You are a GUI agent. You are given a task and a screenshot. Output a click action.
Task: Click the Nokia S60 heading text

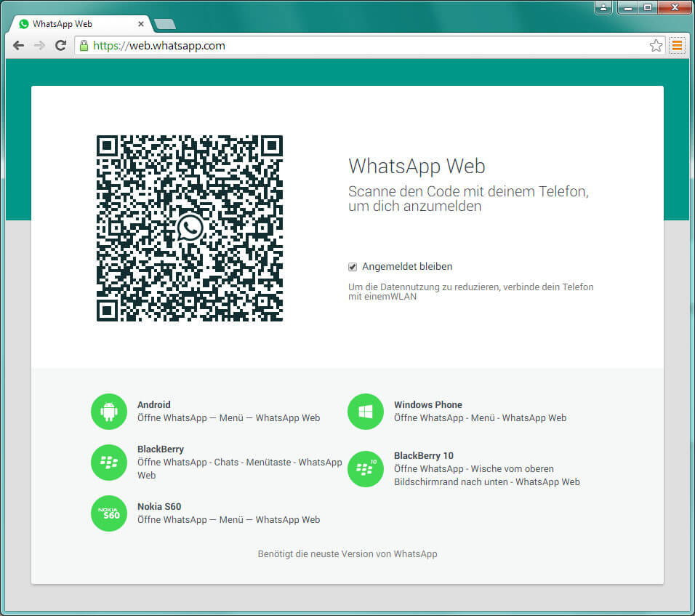pyautogui.click(x=159, y=506)
